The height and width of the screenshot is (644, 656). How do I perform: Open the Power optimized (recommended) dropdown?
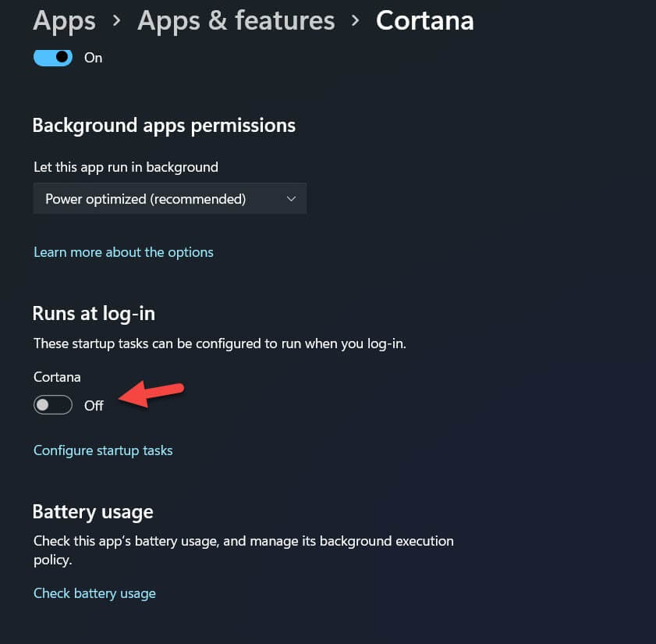[169, 199]
